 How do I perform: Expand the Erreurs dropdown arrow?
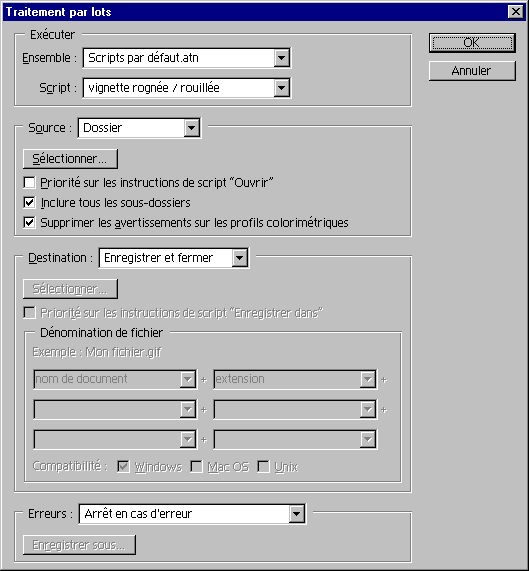(x=297, y=514)
